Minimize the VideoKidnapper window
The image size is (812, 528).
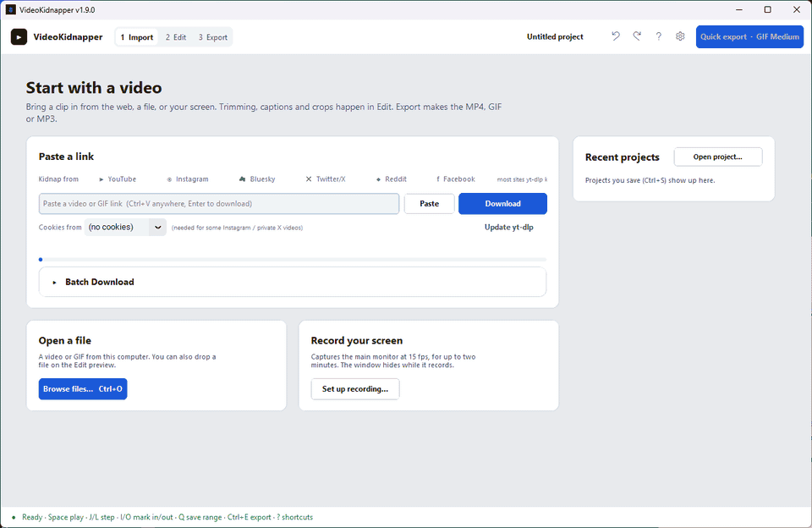click(x=739, y=10)
